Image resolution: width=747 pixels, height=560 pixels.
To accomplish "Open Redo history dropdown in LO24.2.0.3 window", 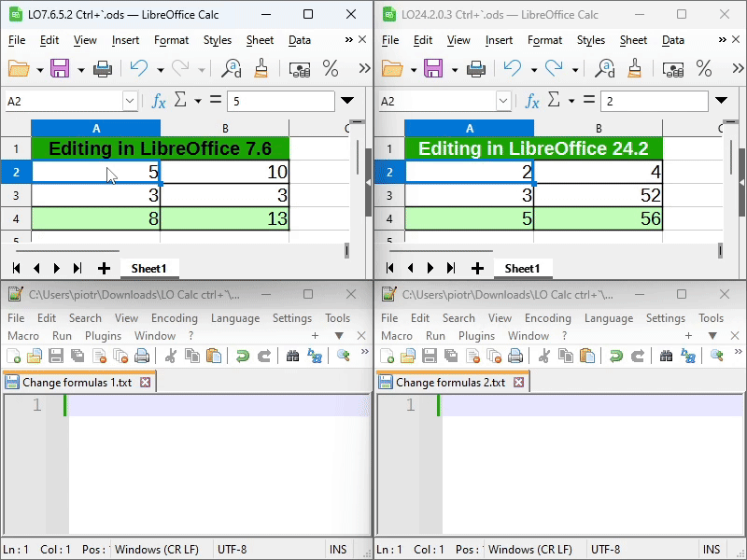I will (575, 71).
